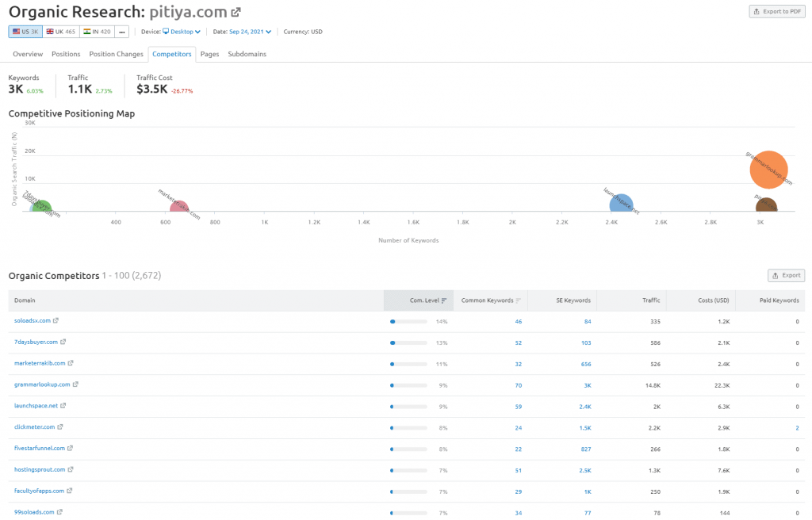
Task: Open external link icon next to 99soloads.com
Action: coord(59,512)
